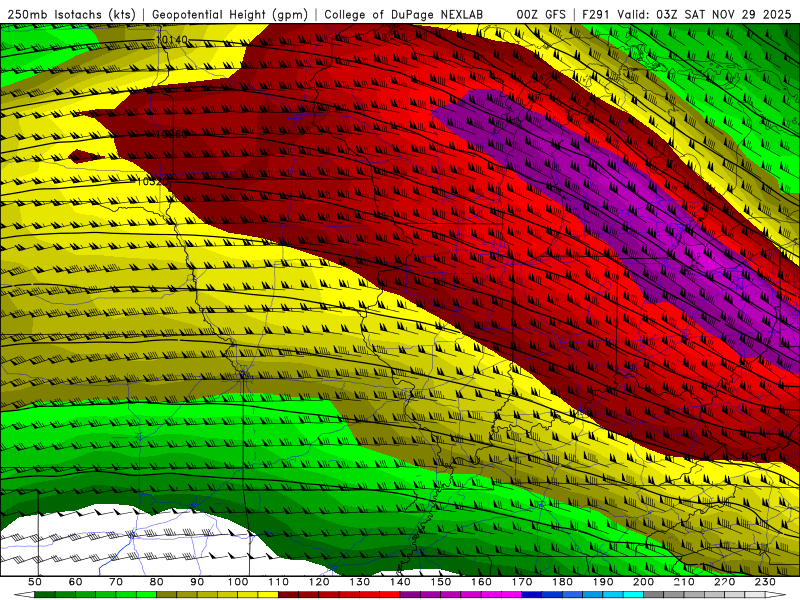Image resolution: width=800 pixels, height=600 pixels.
Task: Click the 160 knot legend label
Action: pos(481,582)
